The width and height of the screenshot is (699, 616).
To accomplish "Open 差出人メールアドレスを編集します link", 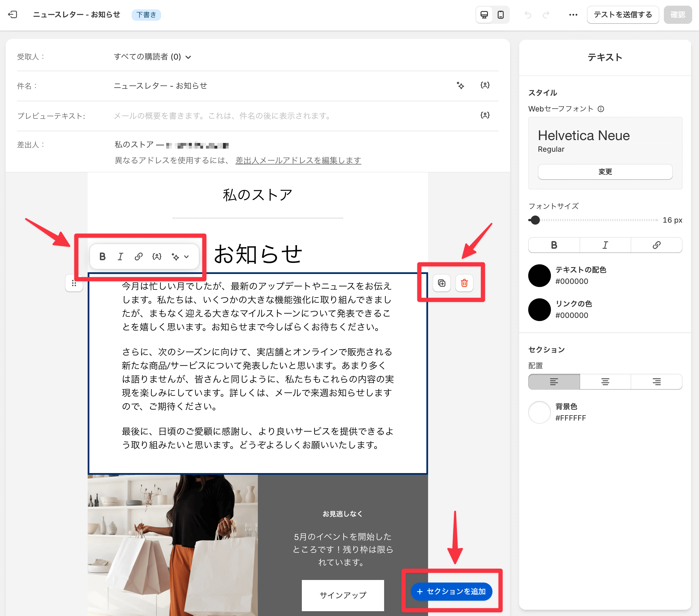I will 298,160.
